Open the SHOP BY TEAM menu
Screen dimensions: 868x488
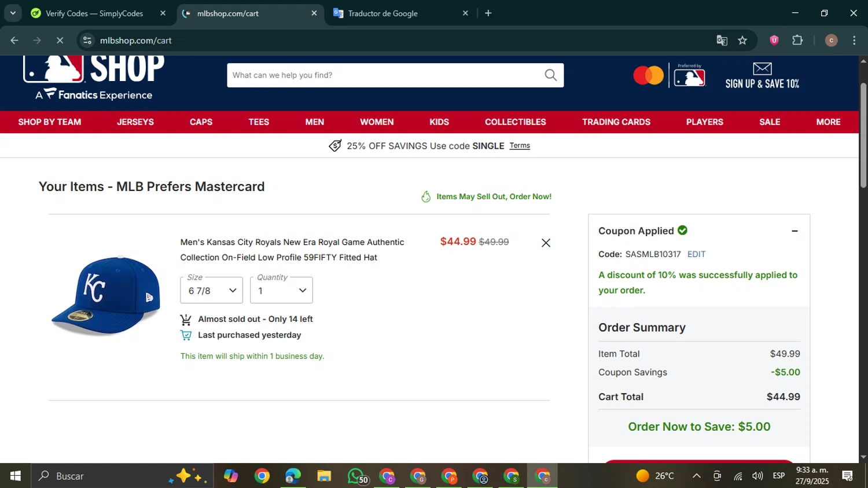(50, 122)
